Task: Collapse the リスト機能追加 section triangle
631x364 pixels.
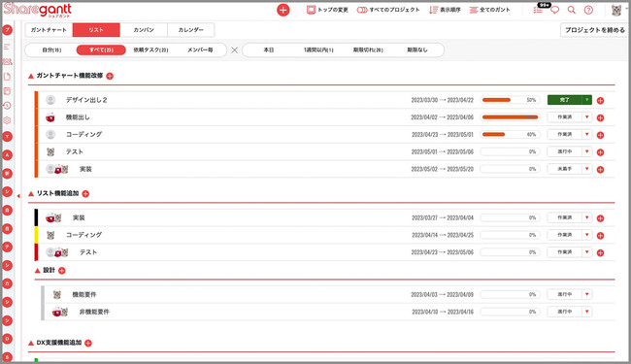Action: pos(31,194)
